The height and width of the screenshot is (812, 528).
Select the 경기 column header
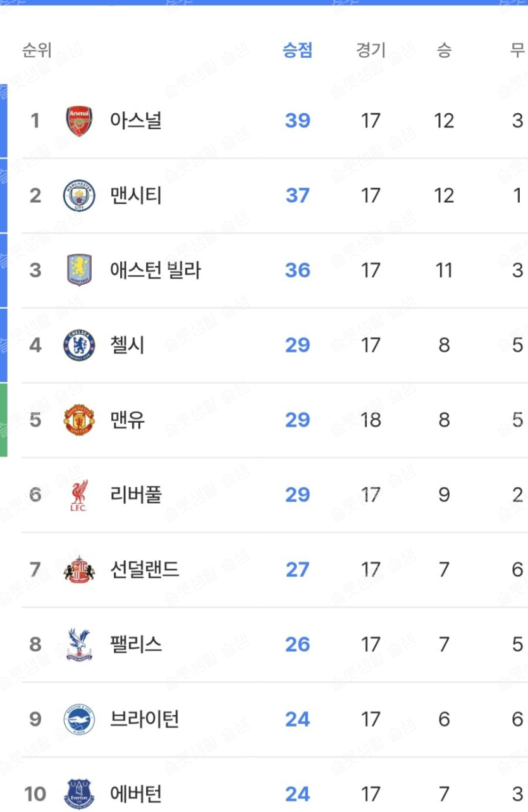(x=371, y=50)
